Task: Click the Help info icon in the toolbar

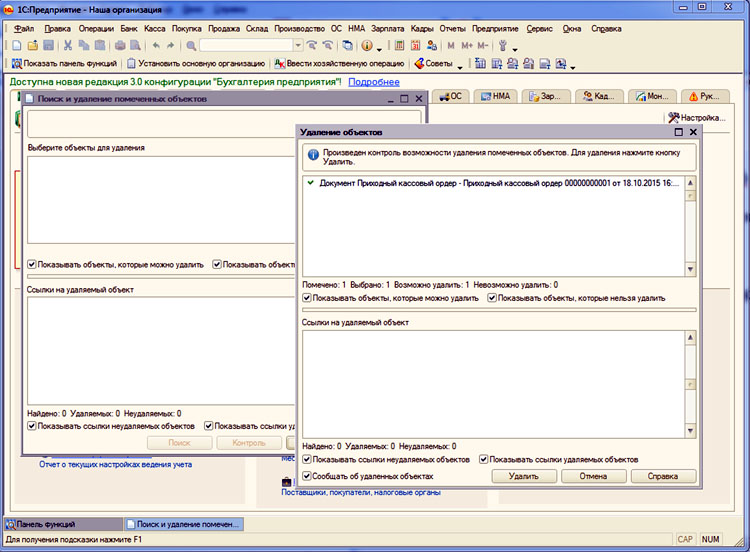Action: tap(367, 45)
